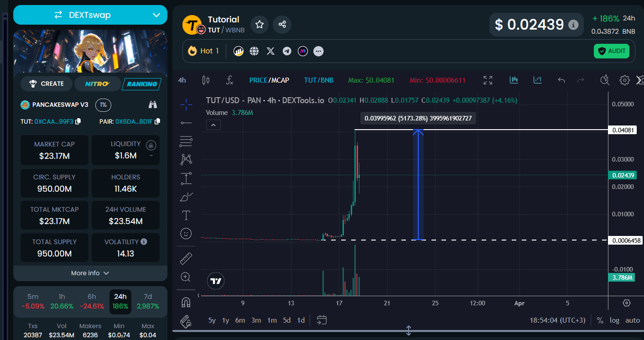Screen dimensions: 644x340
Task: Click the CREATE button
Action: [x=47, y=84]
